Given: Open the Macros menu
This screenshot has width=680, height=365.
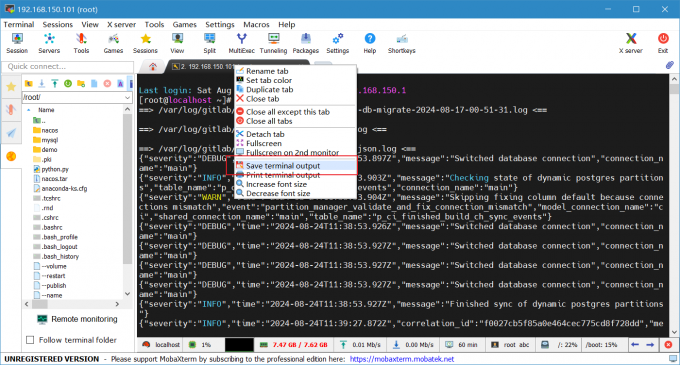Looking at the screenshot, I should pos(256,24).
